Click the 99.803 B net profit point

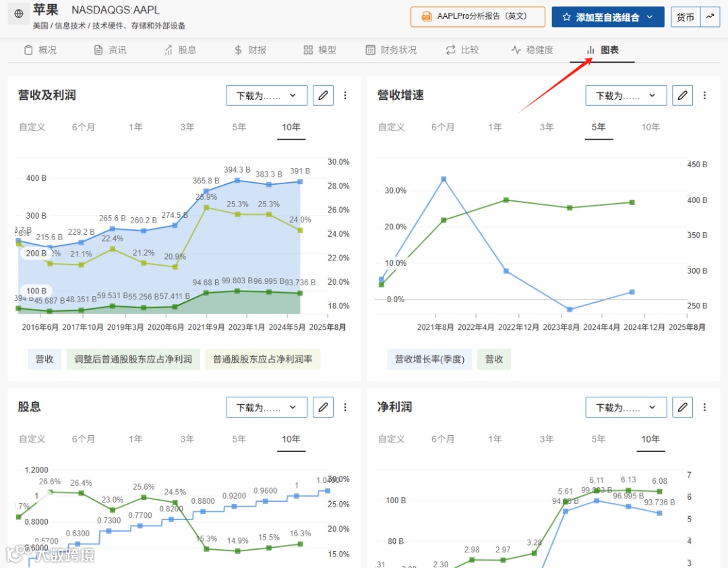click(x=237, y=291)
